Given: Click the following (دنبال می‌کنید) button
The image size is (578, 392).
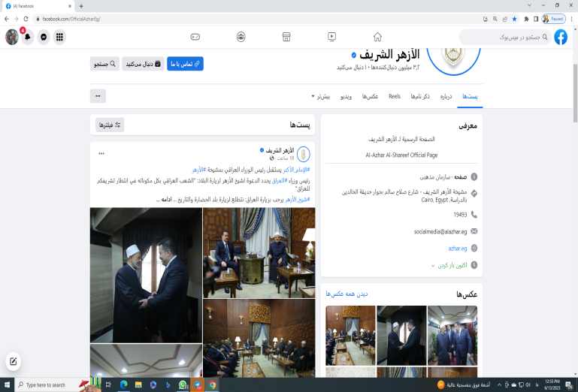Looking at the screenshot, I should click(x=143, y=64).
